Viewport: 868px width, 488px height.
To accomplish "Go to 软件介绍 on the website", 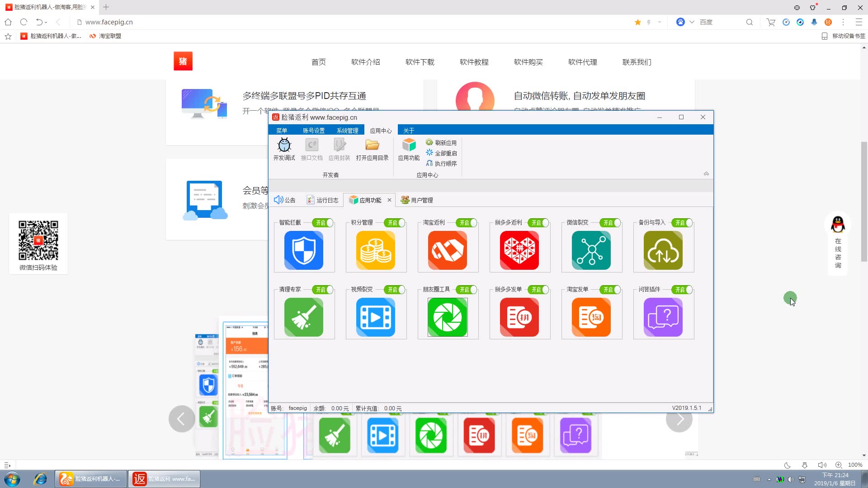I will click(x=365, y=62).
